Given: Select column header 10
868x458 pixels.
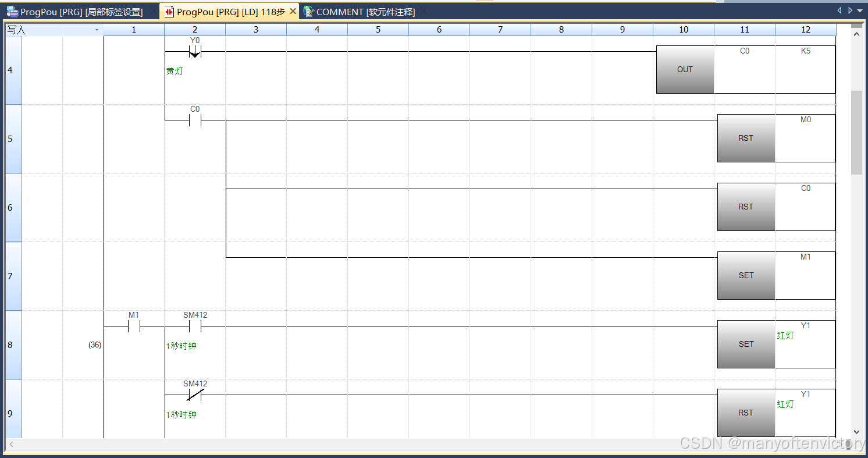Looking at the screenshot, I should (x=684, y=30).
